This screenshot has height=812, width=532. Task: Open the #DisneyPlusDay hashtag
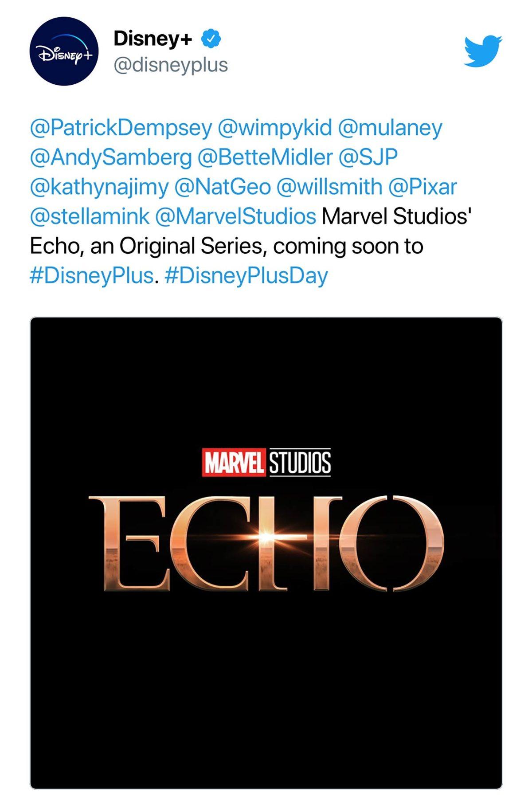point(246,275)
